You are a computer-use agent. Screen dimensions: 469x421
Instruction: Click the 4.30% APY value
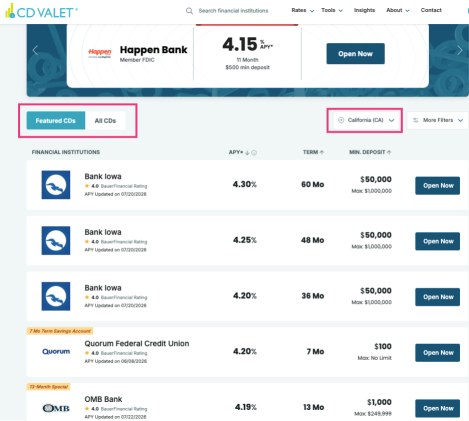coord(245,184)
